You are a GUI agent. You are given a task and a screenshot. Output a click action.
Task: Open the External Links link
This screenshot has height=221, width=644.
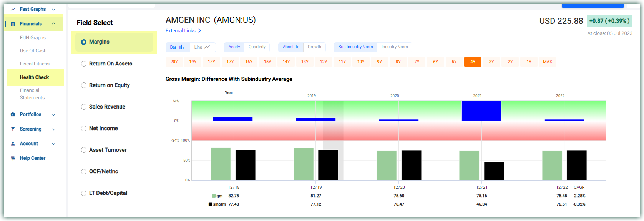pyautogui.click(x=181, y=31)
